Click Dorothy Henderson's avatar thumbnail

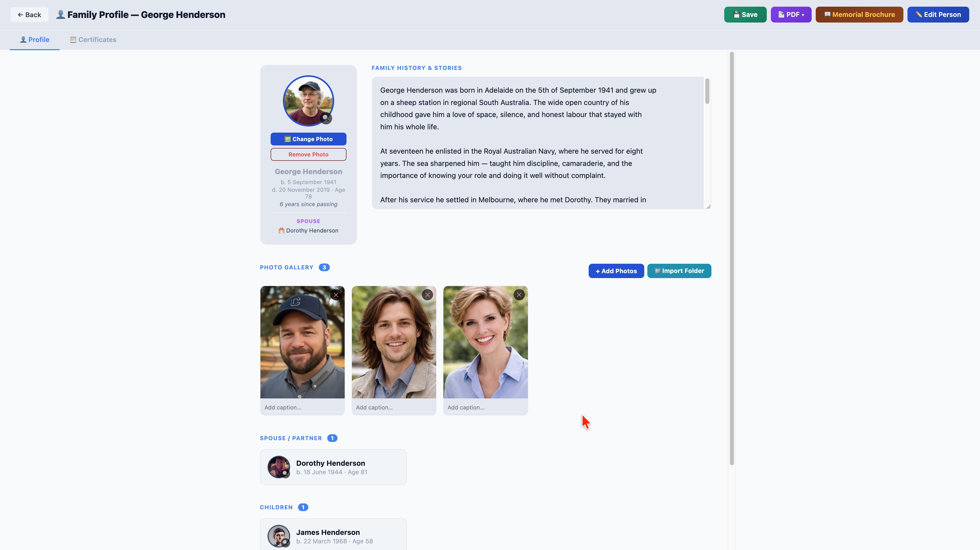279,467
